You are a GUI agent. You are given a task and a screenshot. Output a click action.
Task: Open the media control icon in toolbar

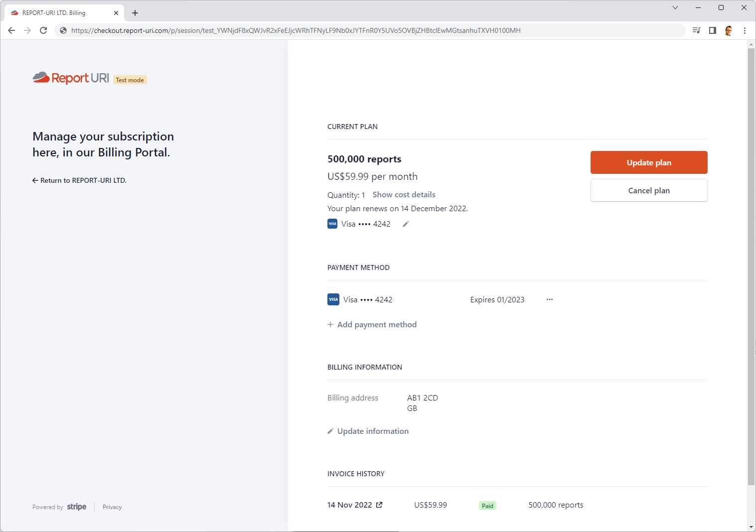pyautogui.click(x=696, y=30)
